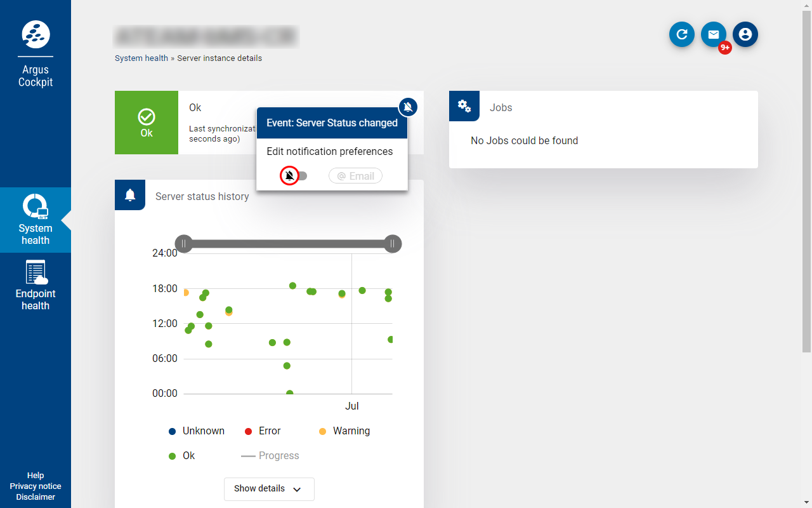Click the green Ok checkmark status icon
This screenshot has width=812, height=508.
pos(147,117)
